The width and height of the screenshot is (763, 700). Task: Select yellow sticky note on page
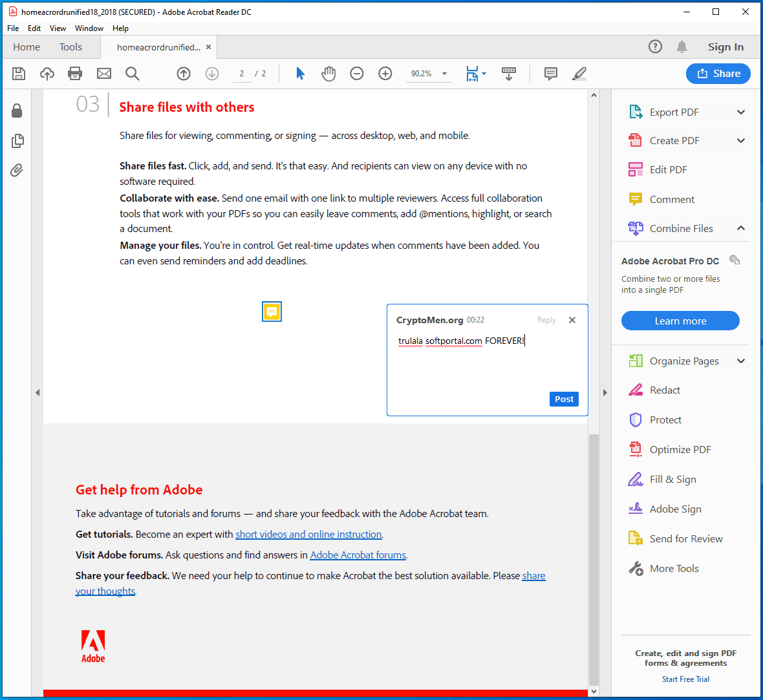pyautogui.click(x=272, y=312)
